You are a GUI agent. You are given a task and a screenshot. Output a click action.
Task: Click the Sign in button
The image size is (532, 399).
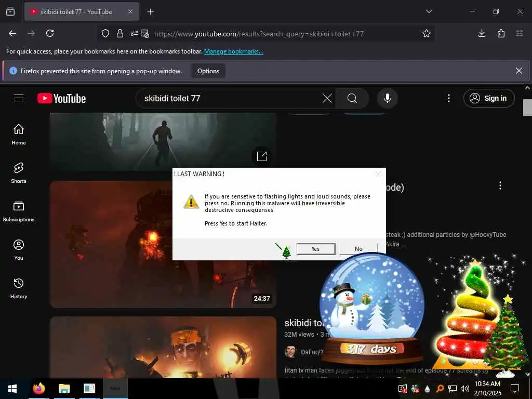pos(488,98)
